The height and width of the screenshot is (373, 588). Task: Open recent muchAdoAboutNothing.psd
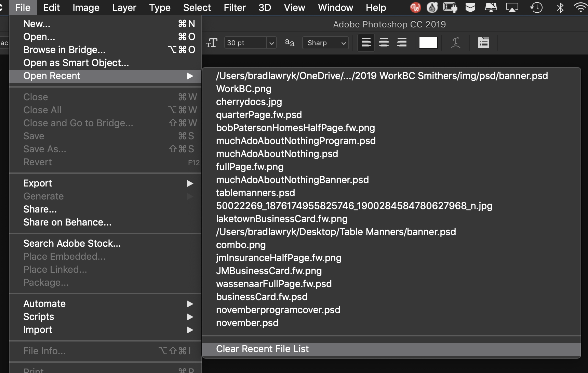[x=391, y=154]
